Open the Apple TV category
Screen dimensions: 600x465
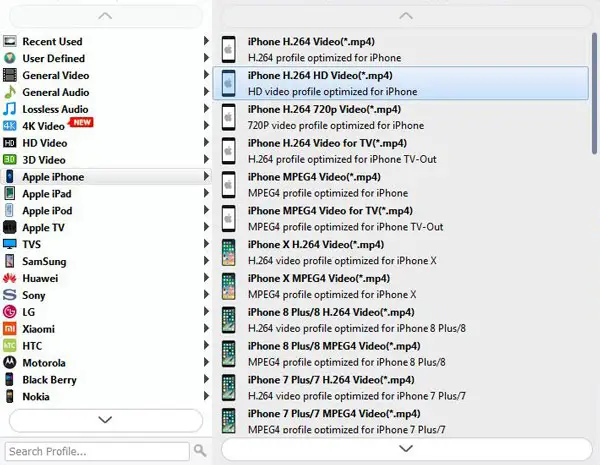click(106, 227)
